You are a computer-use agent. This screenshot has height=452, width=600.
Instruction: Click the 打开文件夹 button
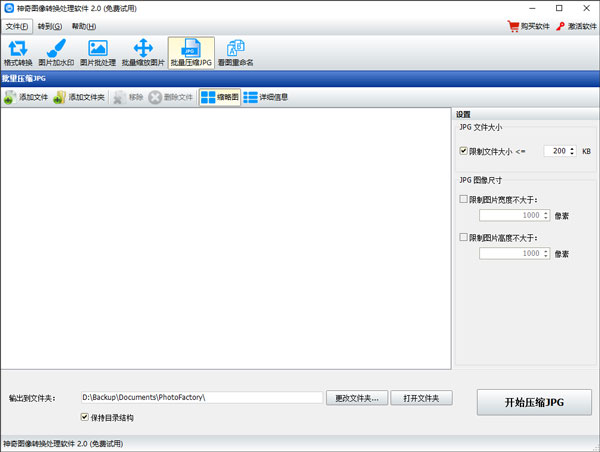tap(421, 398)
